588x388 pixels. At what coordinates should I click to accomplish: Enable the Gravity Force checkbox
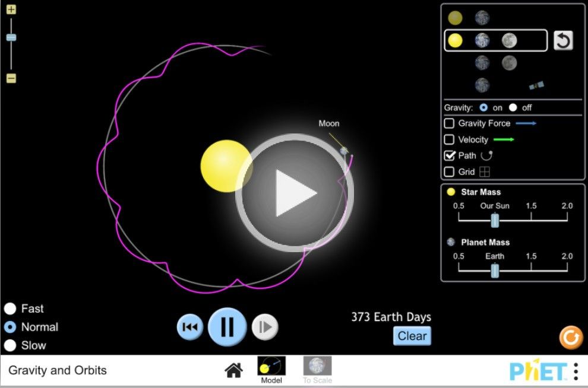tap(450, 123)
